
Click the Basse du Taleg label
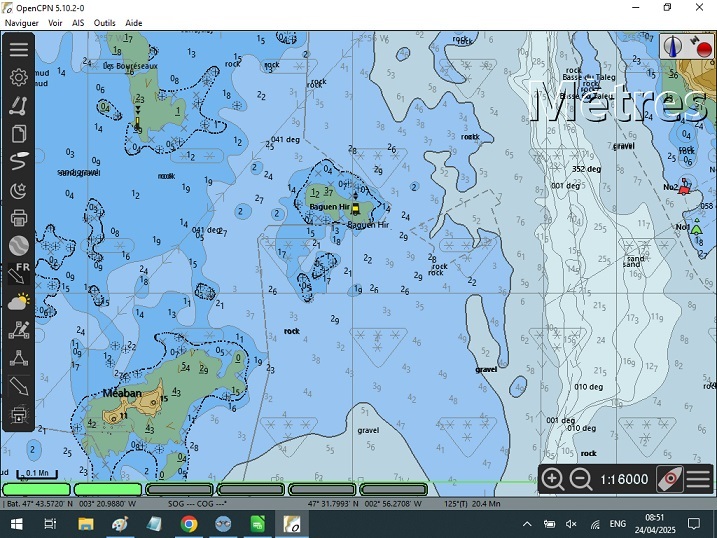(589, 77)
